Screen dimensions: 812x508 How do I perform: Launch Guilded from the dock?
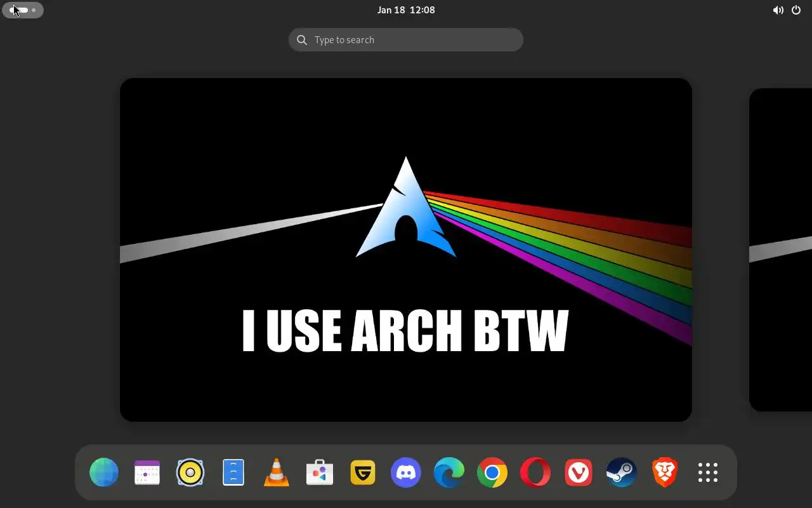[x=363, y=472]
